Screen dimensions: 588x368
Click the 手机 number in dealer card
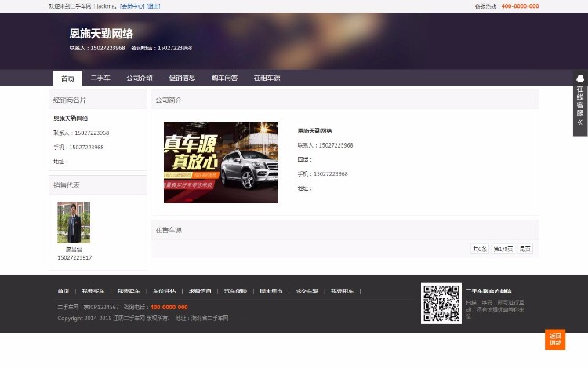(x=86, y=147)
